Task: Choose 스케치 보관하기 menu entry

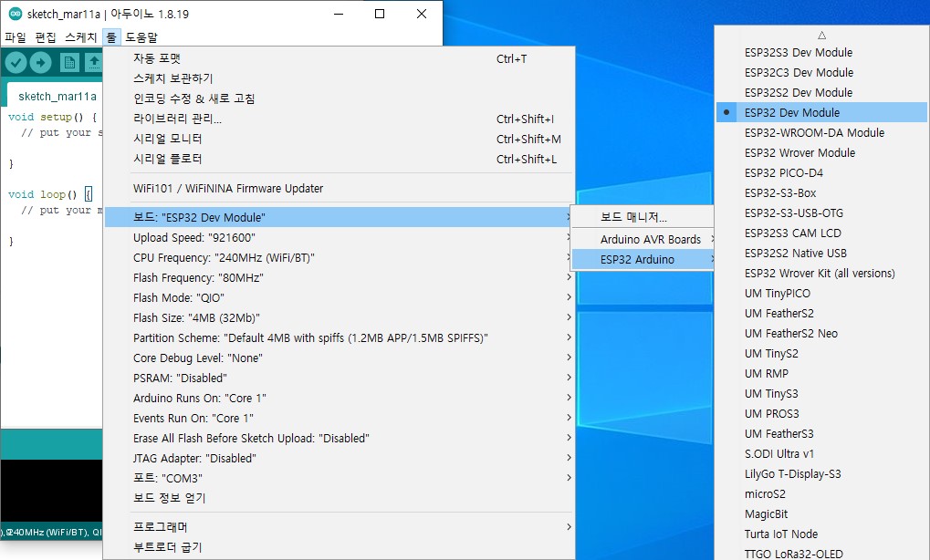Action: point(339,78)
